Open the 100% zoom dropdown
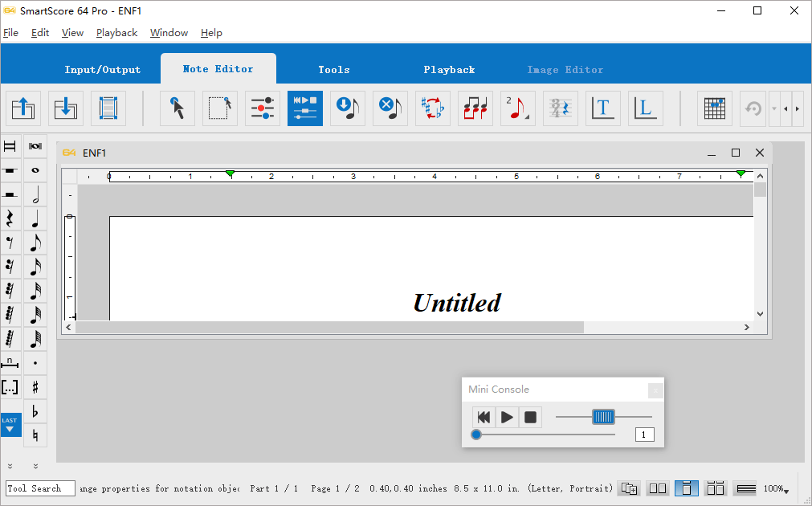This screenshot has width=812, height=506. coord(776,488)
